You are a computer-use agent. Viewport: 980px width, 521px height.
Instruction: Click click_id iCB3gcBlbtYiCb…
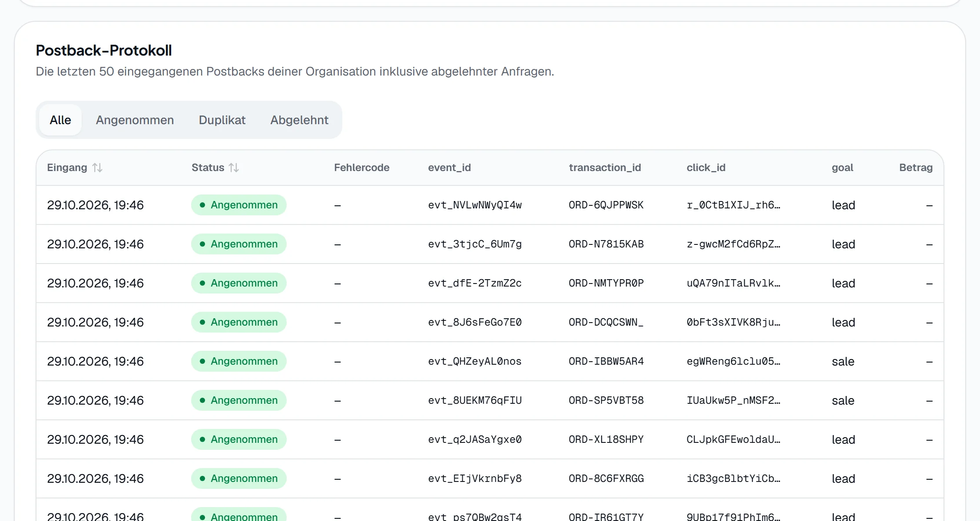tap(733, 478)
